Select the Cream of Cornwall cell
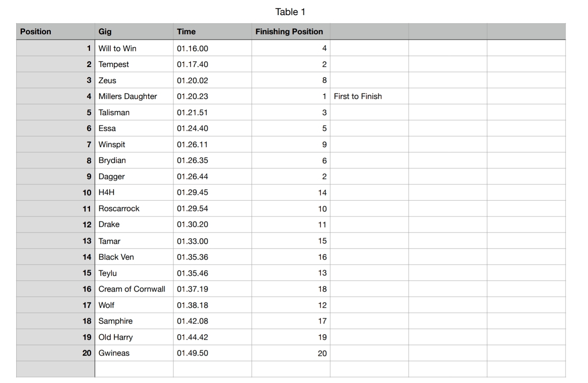The height and width of the screenshot is (383, 588). (x=134, y=289)
